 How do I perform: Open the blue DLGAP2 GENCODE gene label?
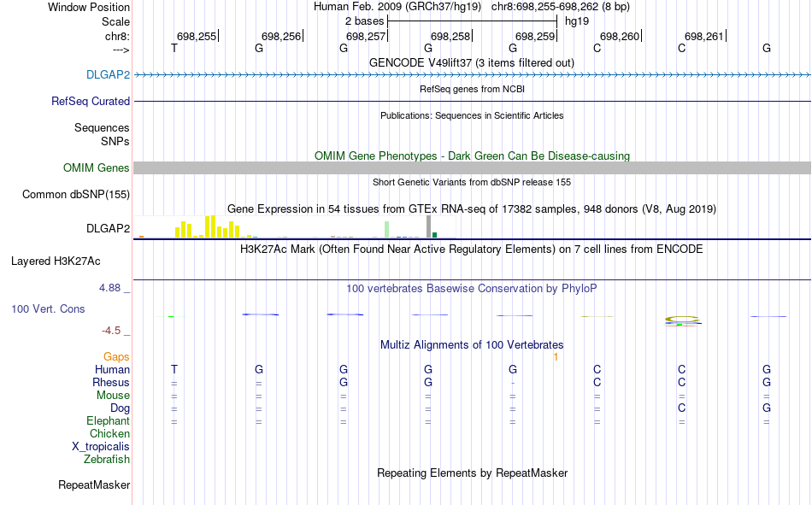click(x=108, y=74)
